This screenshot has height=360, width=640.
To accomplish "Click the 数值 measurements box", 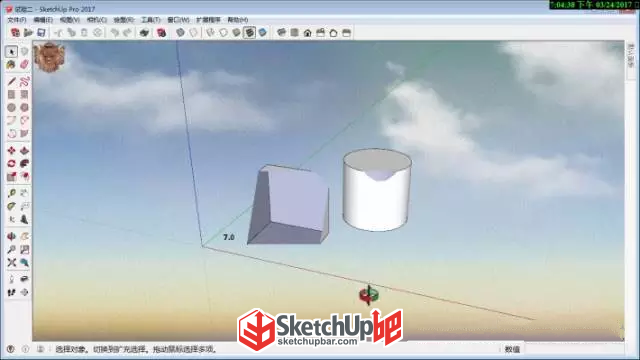I will [513, 349].
